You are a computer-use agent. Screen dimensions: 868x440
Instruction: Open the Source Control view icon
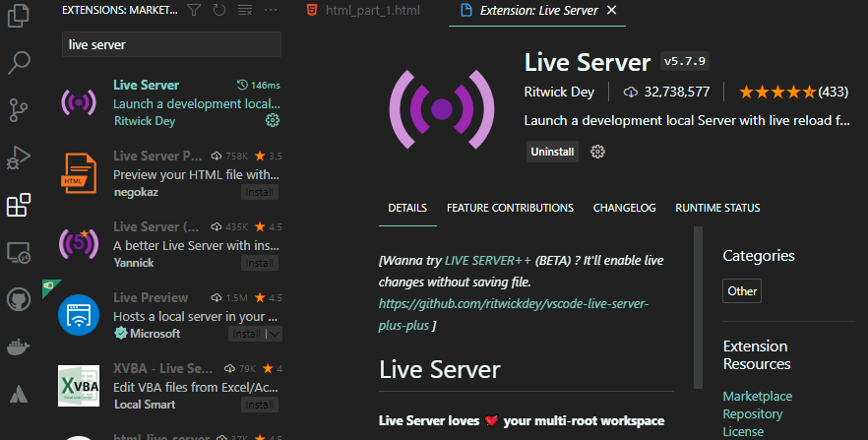(x=19, y=110)
